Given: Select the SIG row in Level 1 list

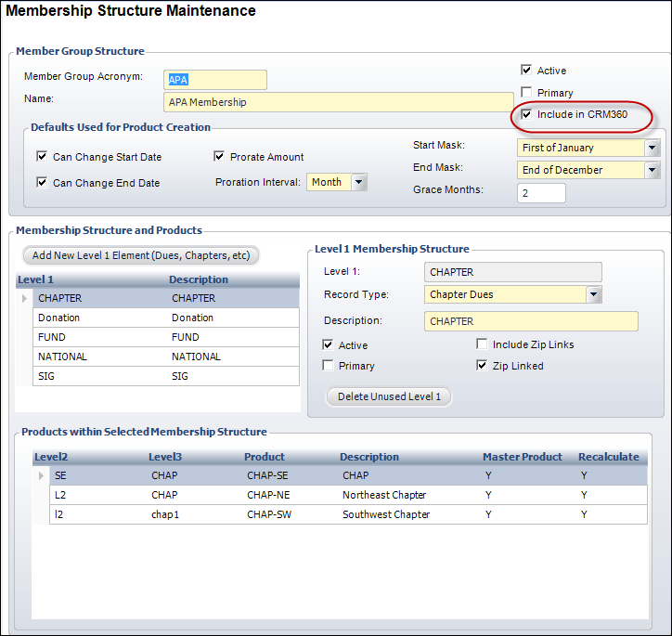Looking at the screenshot, I should 166,376.
